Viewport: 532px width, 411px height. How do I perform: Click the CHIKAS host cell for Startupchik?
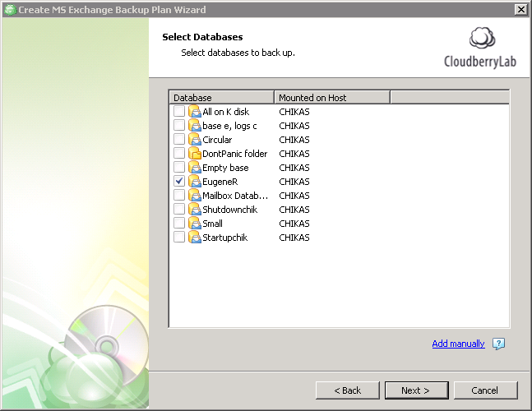[x=294, y=238]
